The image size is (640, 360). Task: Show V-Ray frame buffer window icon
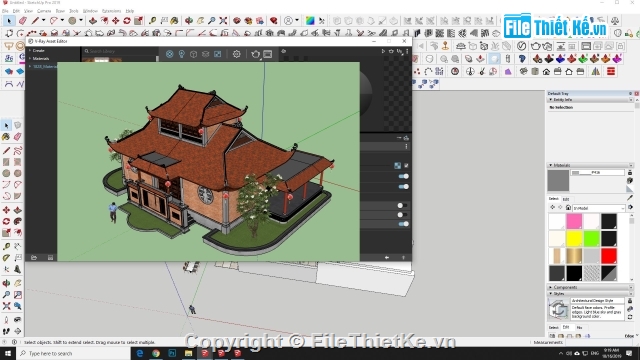pos(268,54)
